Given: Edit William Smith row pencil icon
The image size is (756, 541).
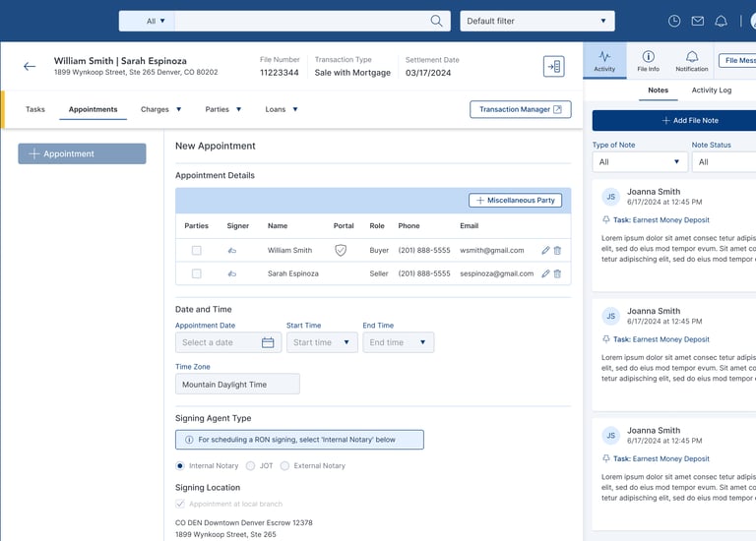Looking at the screenshot, I should click(545, 250).
